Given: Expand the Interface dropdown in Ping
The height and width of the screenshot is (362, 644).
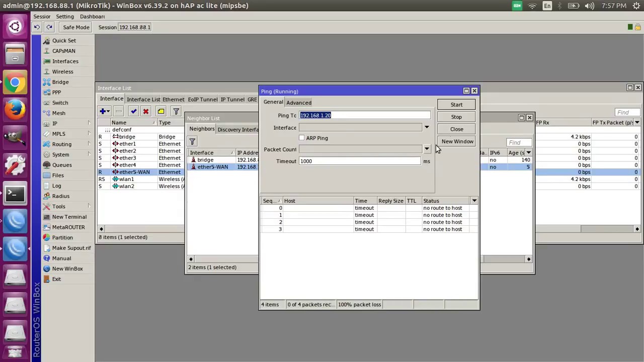Looking at the screenshot, I should click(x=427, y=128).
